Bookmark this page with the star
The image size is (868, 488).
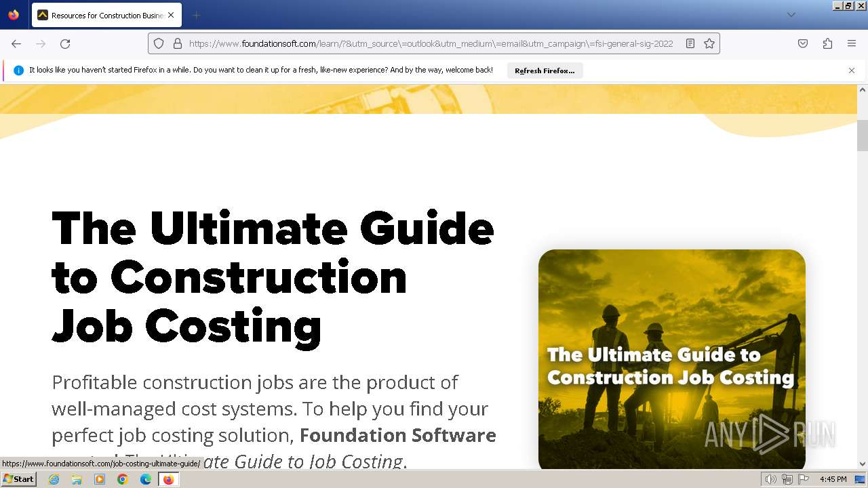[x=709, y=43]
